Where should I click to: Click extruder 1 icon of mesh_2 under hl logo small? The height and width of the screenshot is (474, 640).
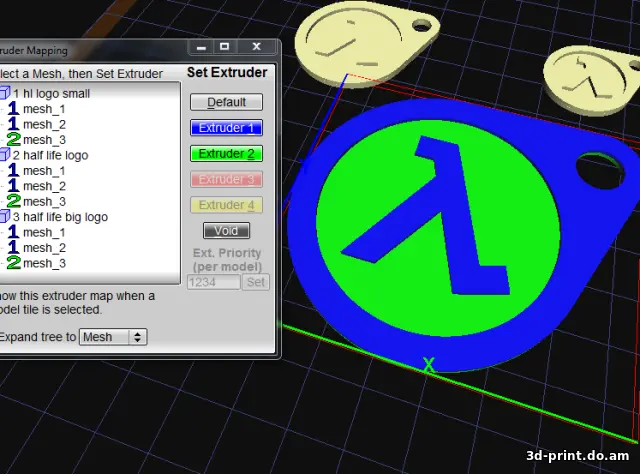coord(13,124)
